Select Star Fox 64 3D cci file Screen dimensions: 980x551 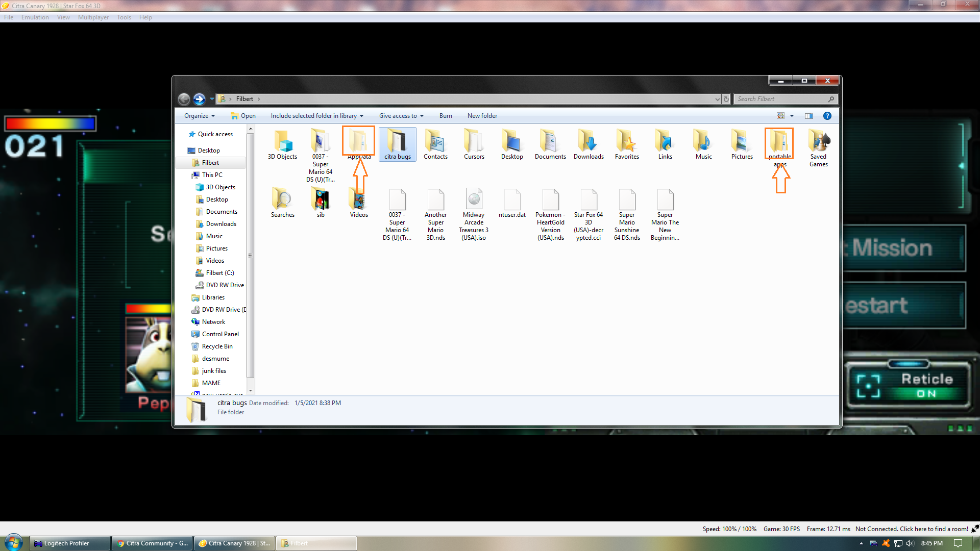point(589,214)
